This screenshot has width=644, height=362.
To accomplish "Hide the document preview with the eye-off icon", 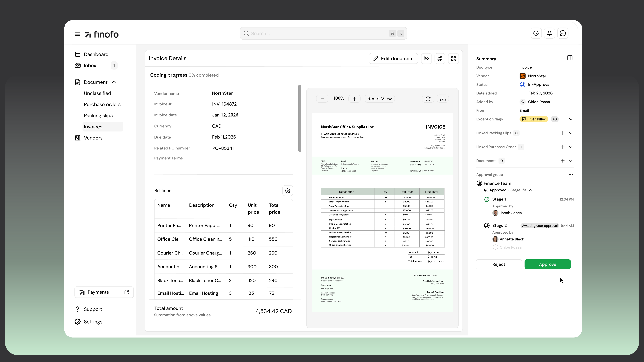I will pos(426,58).
